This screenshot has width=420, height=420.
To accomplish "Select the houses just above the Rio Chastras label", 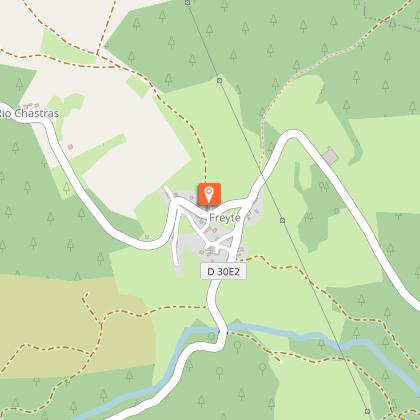I will [29, 106].
